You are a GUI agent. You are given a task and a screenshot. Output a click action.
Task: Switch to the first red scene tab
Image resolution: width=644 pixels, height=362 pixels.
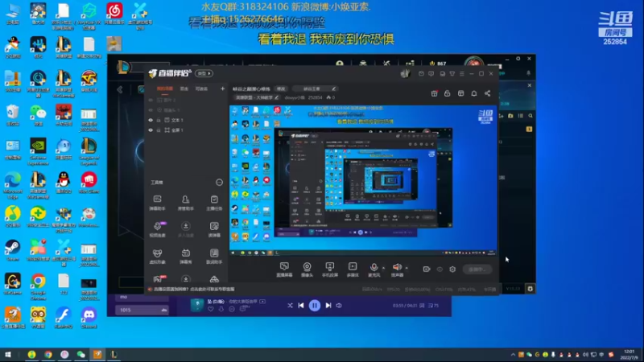(x=165, y=88)
